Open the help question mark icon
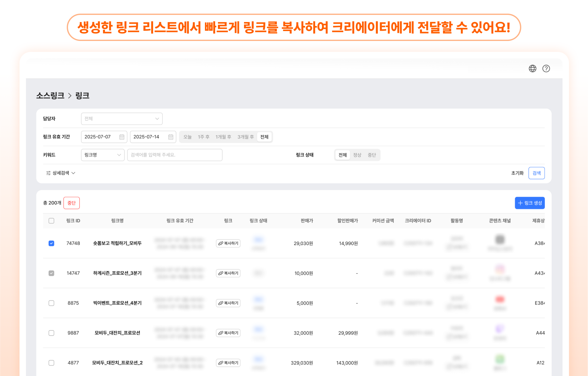 (x=546, y=69)
